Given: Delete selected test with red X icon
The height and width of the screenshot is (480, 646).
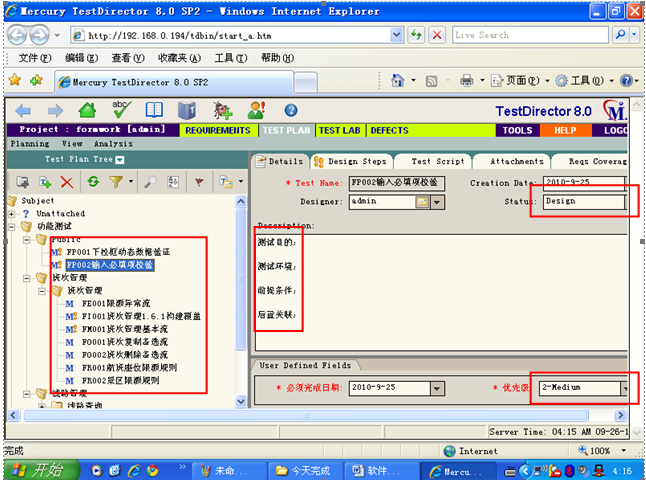Looking at the screenshot, I should 67,181.
